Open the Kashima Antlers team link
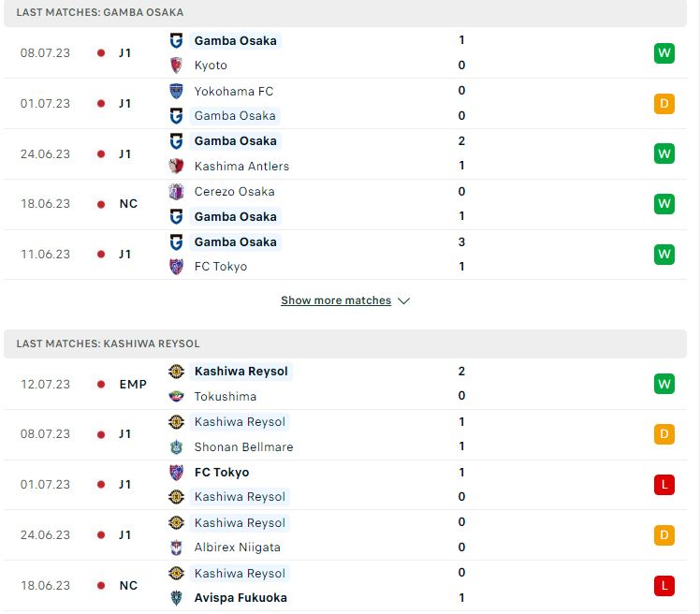The width and height of the screenshot is (700, 614). point(241,166)
